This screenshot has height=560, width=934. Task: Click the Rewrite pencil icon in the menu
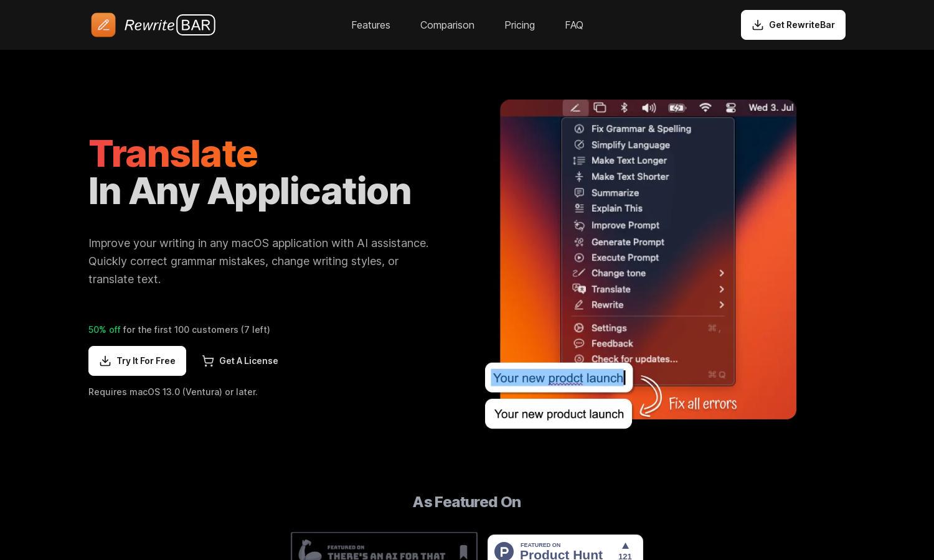[x=579, y=305]
